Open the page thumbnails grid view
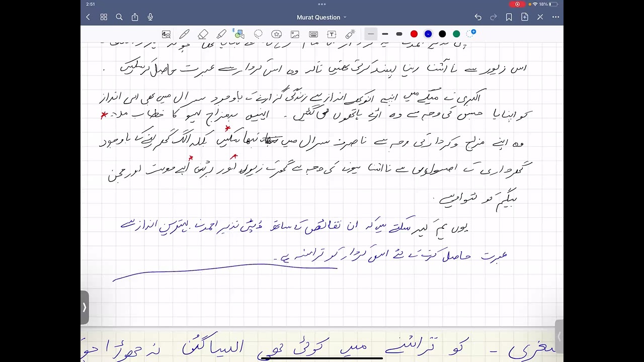The width and height of the screenshot is (644, 362). (x=104, y=17)
